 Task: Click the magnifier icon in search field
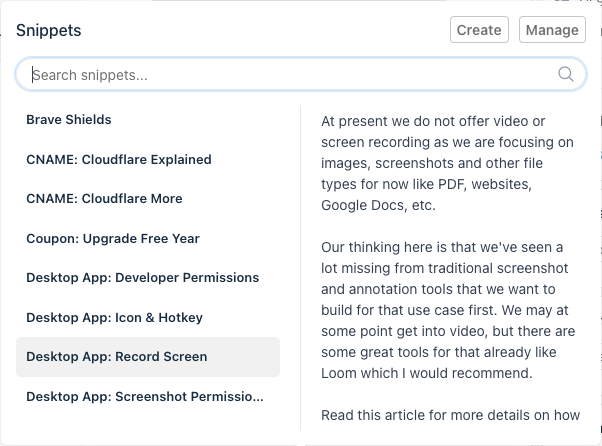click(x=566, y=74)
